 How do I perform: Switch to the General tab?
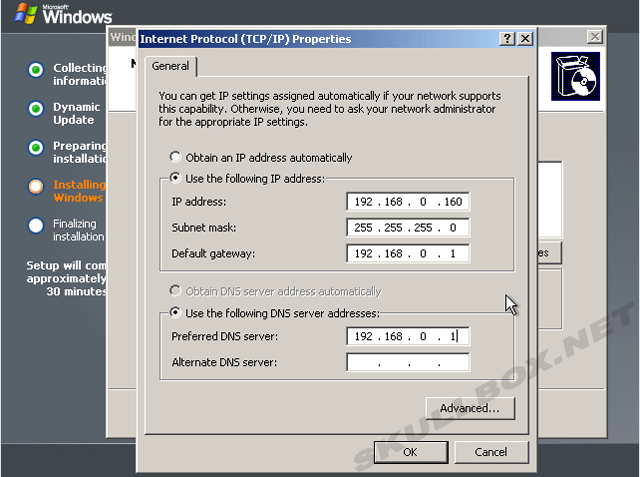171,66
